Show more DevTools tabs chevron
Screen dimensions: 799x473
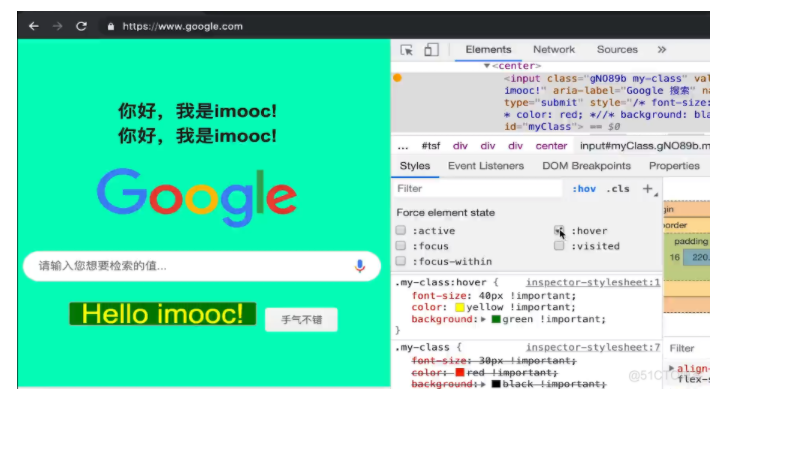(661, 49)
